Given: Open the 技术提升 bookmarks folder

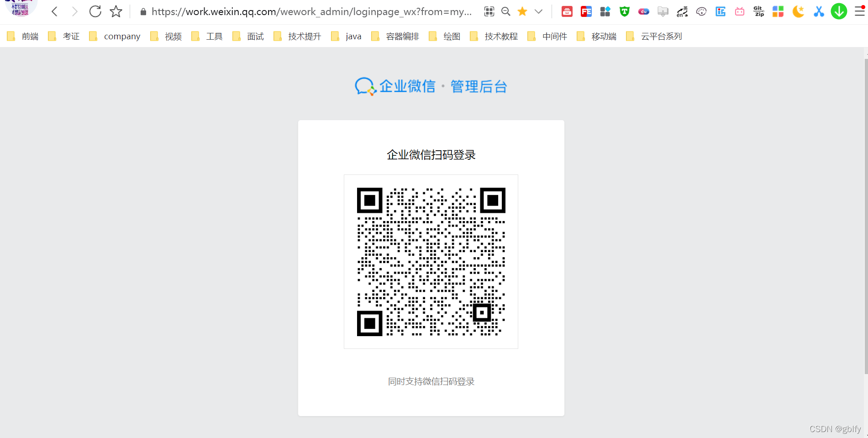Looking at the screenshot, I should point(298,37).
